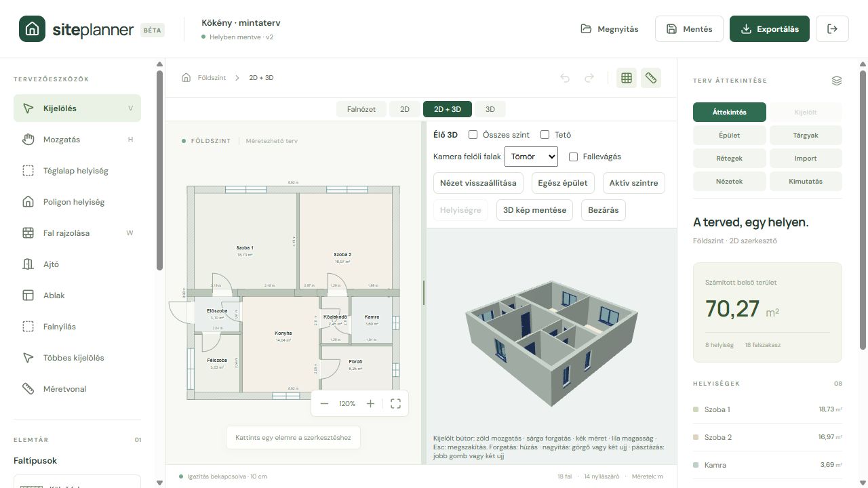Click the Közlekedő room in floor plan
This screenshot has width=868, height=488.
click(x=335, y=320)
